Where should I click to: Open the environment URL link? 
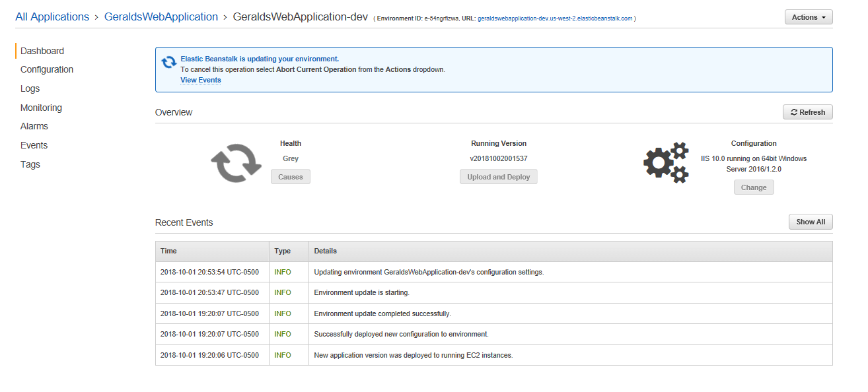(x=555, y=18)
